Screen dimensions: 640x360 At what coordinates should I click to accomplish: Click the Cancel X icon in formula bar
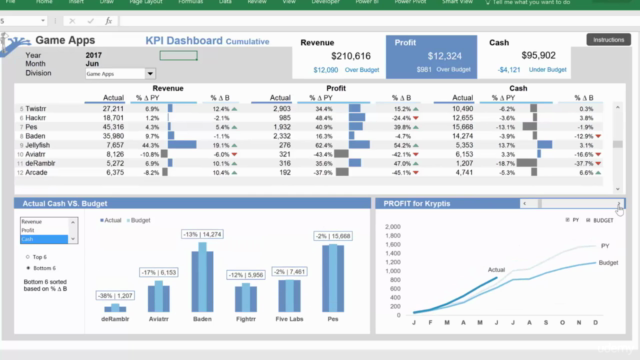click(x=72, y=21)
